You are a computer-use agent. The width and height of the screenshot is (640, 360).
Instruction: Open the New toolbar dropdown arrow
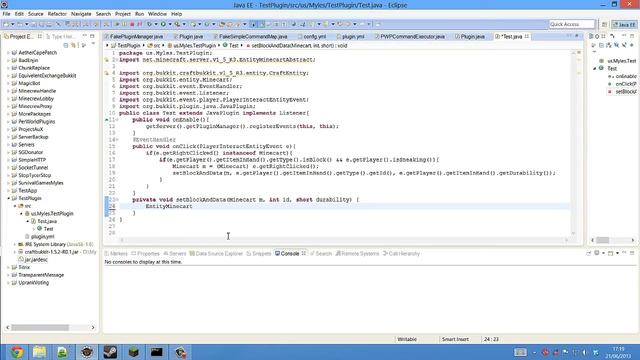point(13,24)
